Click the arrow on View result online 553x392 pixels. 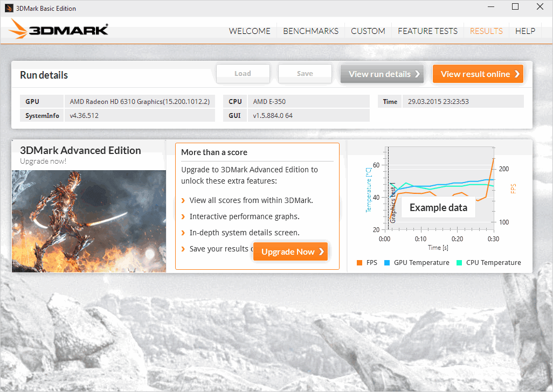[517, 74]
